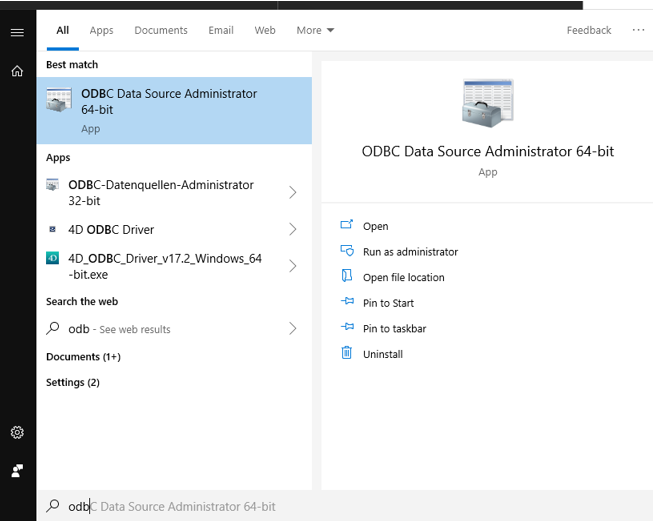
Task: Open the More dropdown filter
Action: point(315,30)
